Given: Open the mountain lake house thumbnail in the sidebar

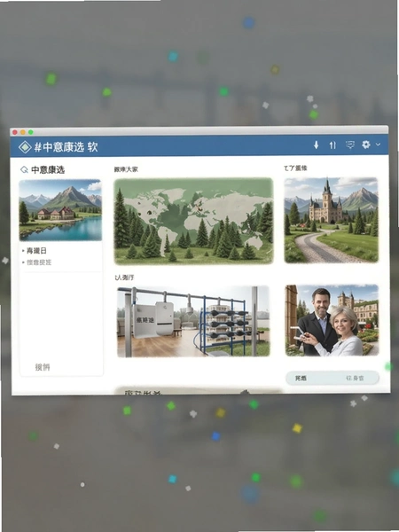Looking at the screenshot, I should click(x=60, y=209).
